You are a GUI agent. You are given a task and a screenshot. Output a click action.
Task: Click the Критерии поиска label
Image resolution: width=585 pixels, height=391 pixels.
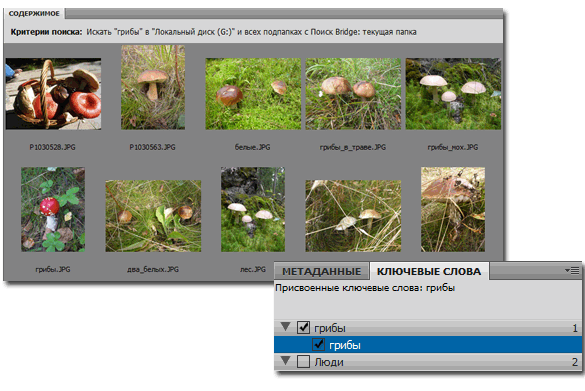pos(46,32)
